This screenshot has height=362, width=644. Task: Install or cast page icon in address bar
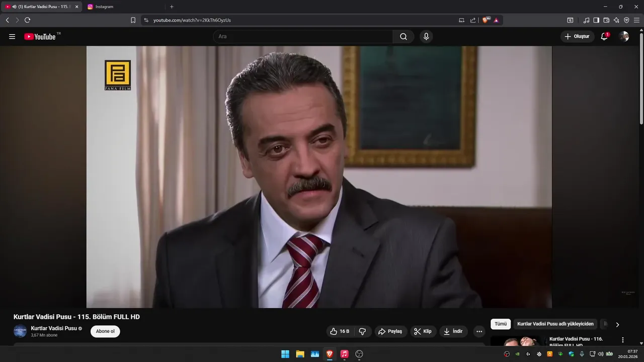(x=462, y=20)
